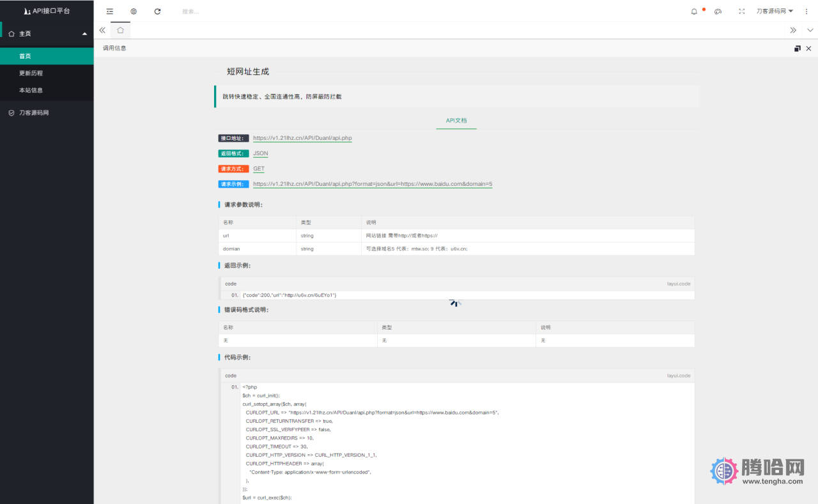
Task: Click the return example JSON code line
Action: pos(289,295)
